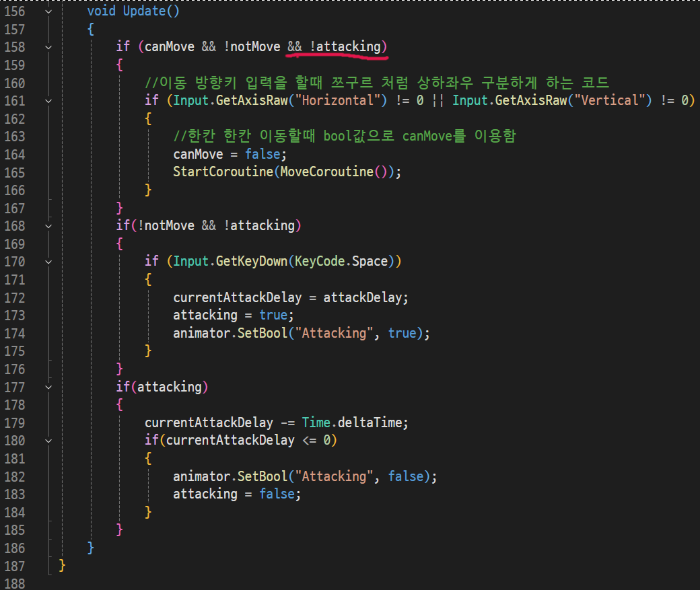Click Time.deltaTime on line 179

351,422
